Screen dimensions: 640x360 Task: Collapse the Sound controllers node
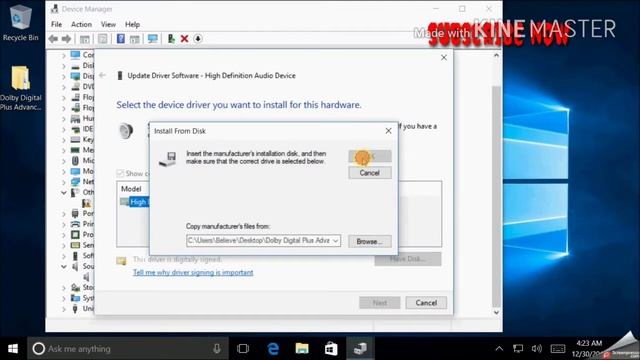pyautogui.click(x=64, y=267)
